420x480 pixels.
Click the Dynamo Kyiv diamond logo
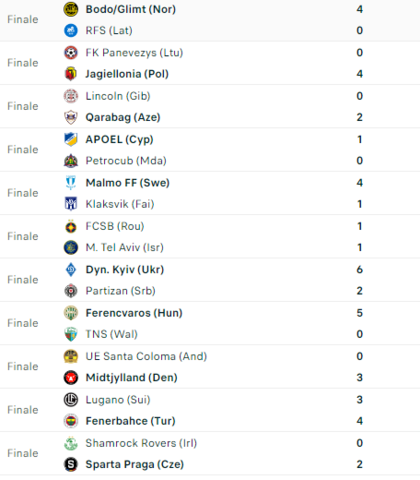(x=71, y=269)
